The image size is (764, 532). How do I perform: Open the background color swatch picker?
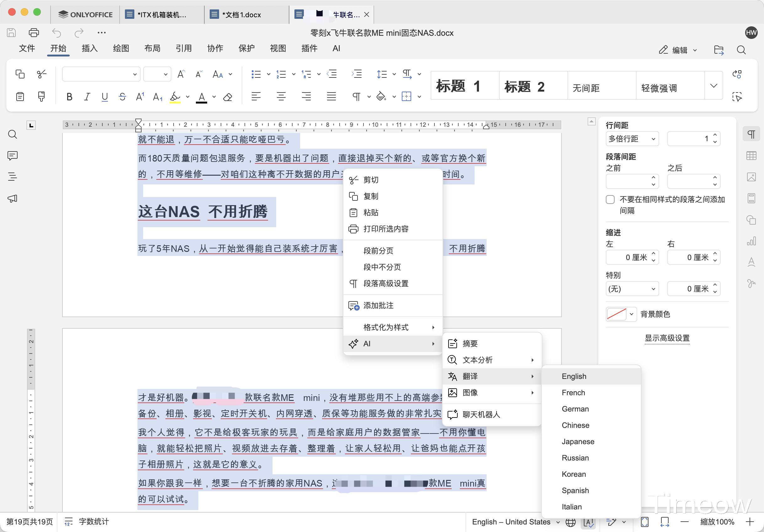(621, 314)
